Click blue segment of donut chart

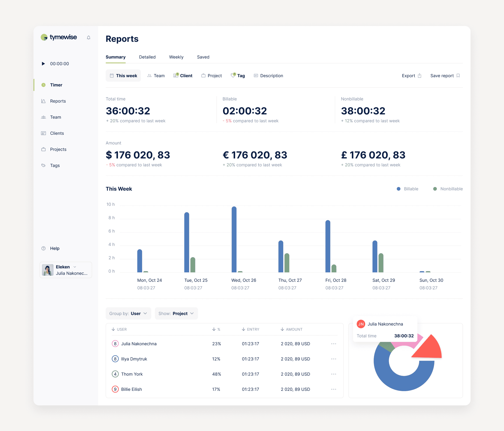(x=404, y=383)
